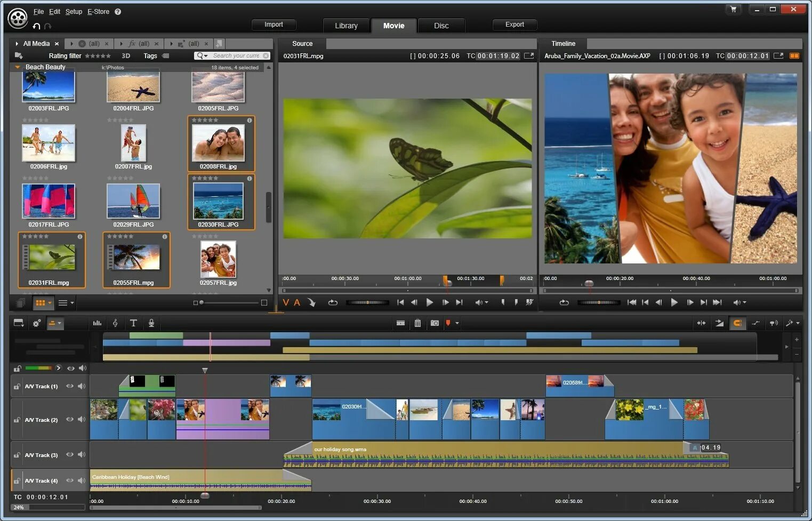Click the ScoreFitter treble clef icon
This screenshot has height=521, width=812.
pos(115,323)
